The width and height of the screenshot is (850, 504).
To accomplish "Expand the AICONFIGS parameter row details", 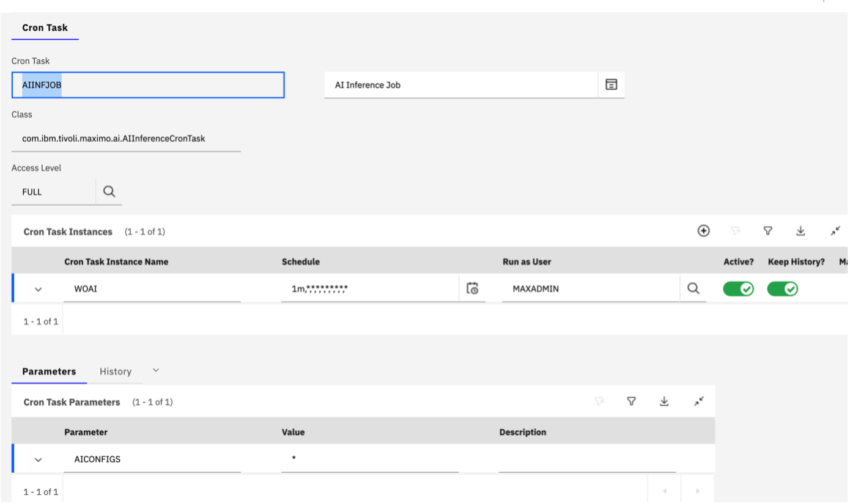I will tap(39, 459).
